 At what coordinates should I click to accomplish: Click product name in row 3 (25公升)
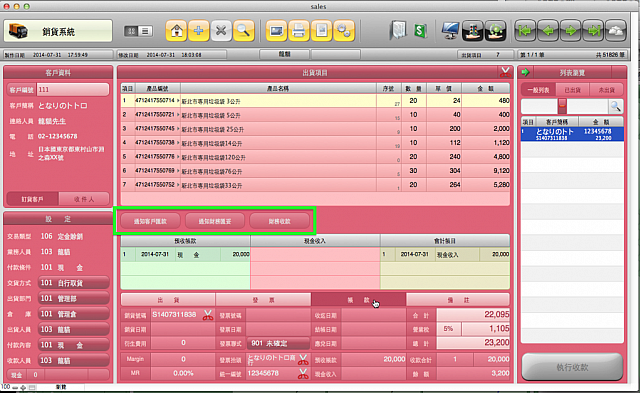[278, 129]
